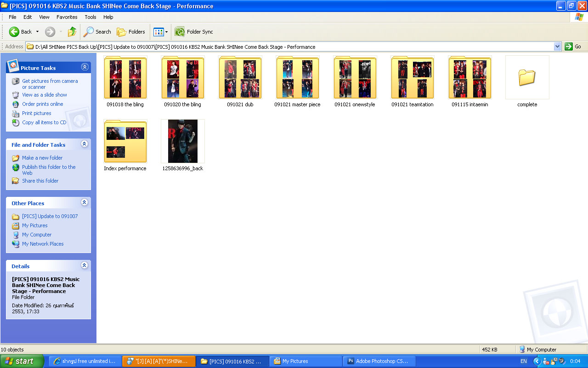Open the Tools menu
Image resolution: width=588 pixels, height=368 pixels.
point(90,17)
